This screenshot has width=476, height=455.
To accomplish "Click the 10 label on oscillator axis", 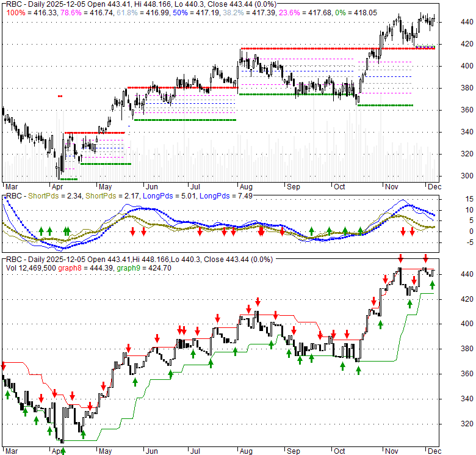I will pos(469,210).
